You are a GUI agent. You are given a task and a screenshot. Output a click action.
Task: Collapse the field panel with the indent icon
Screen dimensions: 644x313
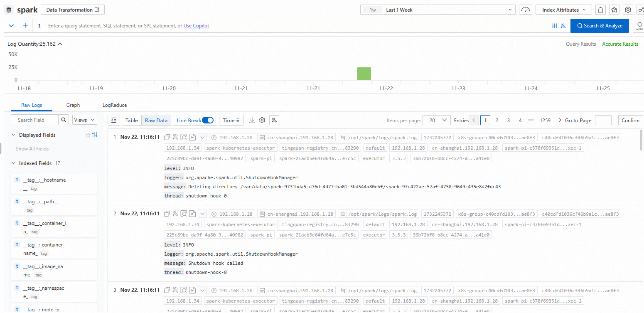pyautogui.click(x=114, y=120)
